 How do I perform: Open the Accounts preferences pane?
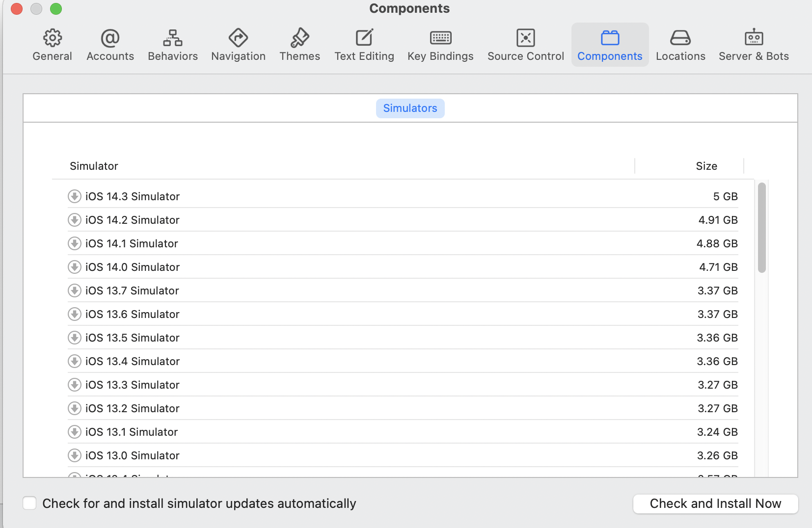point(110,45)
